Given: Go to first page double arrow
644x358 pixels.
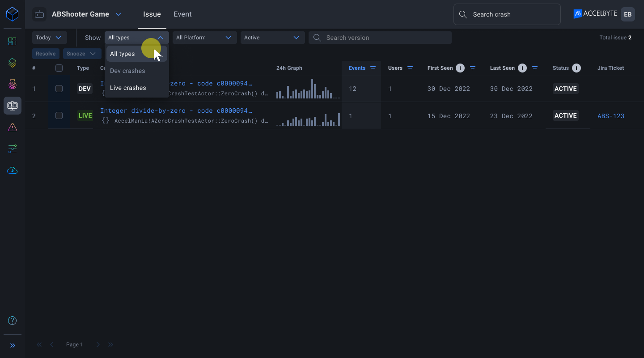Looking at the screenshot, I should coord(39,345).
